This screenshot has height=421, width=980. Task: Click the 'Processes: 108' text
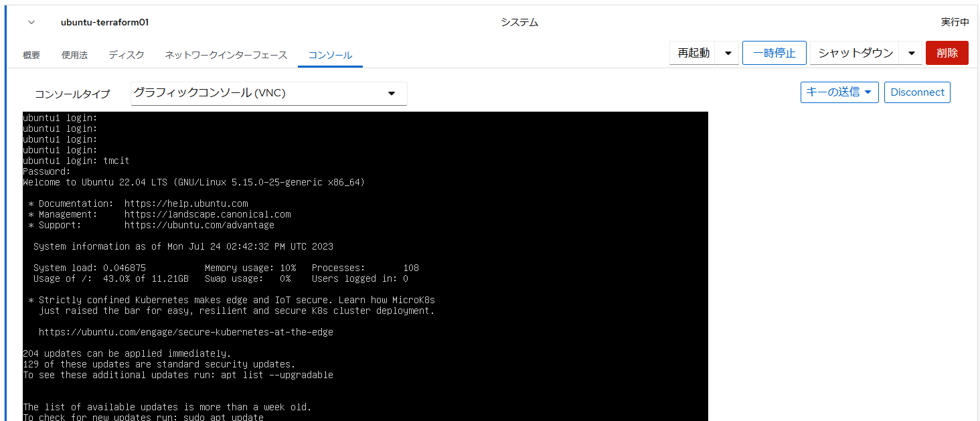(365, 268)
